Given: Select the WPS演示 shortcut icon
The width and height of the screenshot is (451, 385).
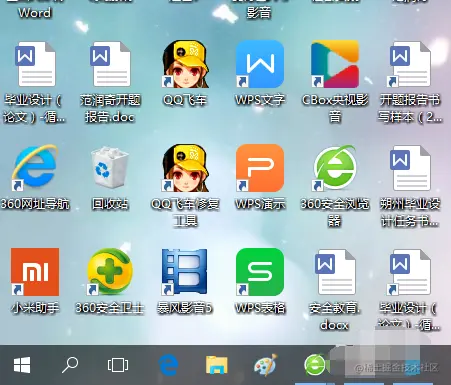Looking at the screenshot, I should pyautogui.click(x=260, y=168).
